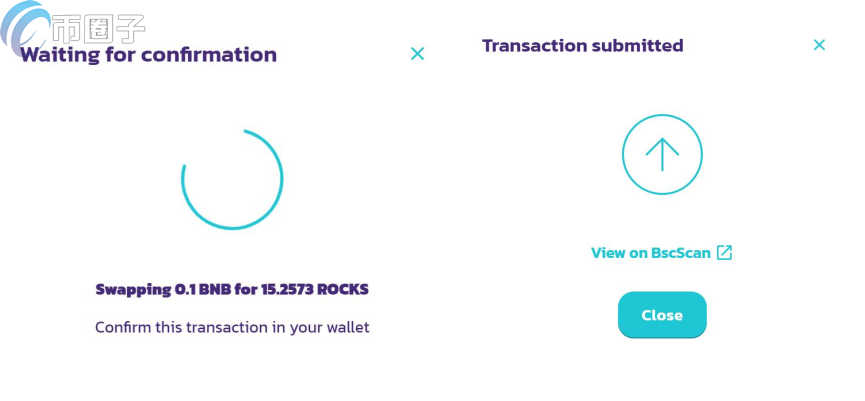Click the Transaction submitted heading
The image size is (865, 401).
[x=582, y=46]
